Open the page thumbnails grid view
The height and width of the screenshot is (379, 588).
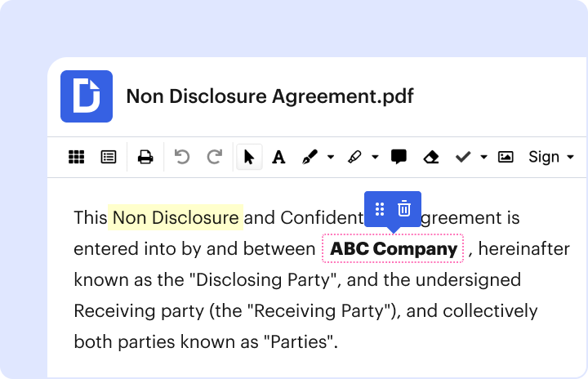pos(76,157)
